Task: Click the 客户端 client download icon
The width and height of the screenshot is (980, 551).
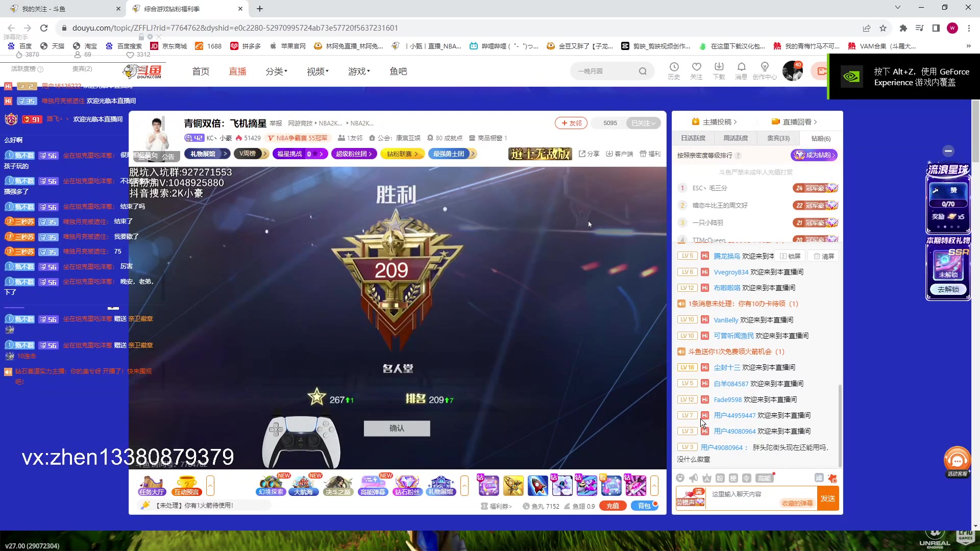Action: point(619,154)
